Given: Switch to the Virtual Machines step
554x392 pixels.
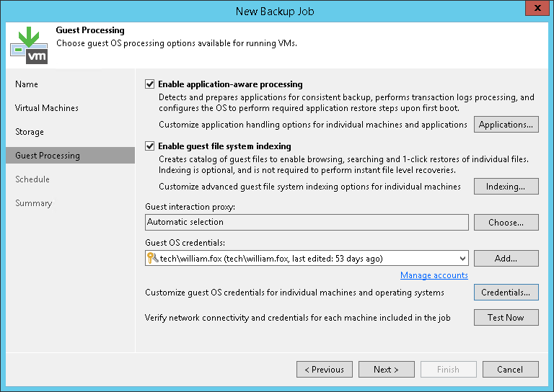Looking at the screenshot, I should (x=47, y=108).
